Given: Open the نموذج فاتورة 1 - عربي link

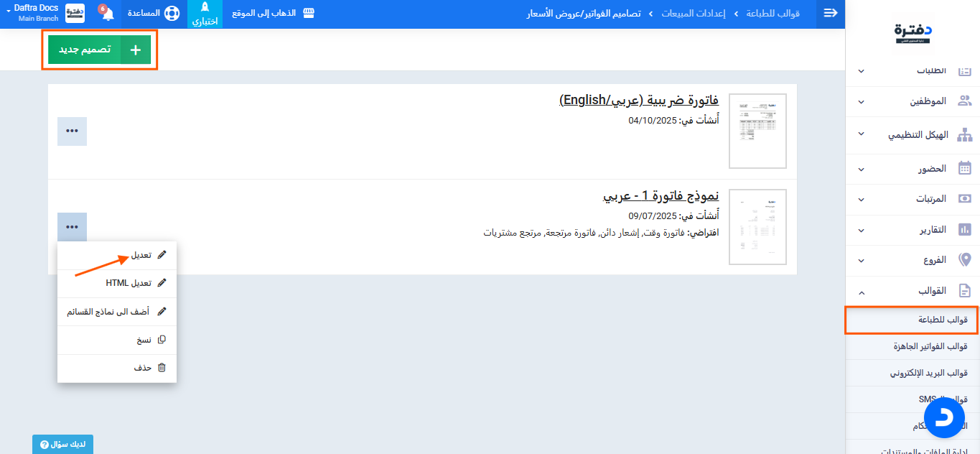Looking at the screenshot, I should coord(661,196).
